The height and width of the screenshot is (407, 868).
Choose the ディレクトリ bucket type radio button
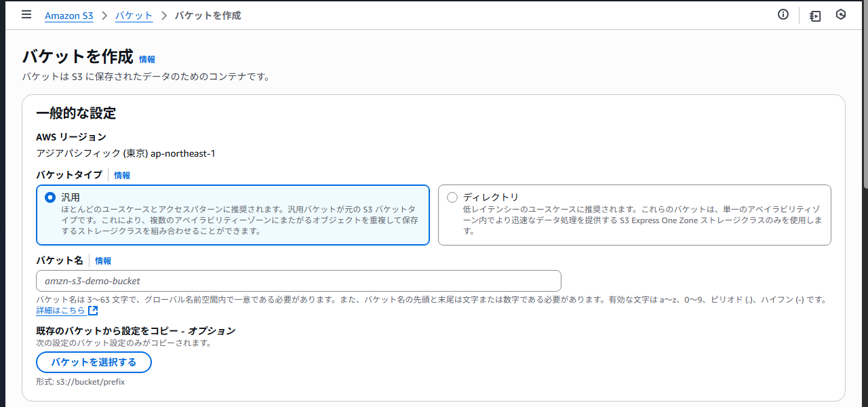pyautogui.click(x=452, y=197)
